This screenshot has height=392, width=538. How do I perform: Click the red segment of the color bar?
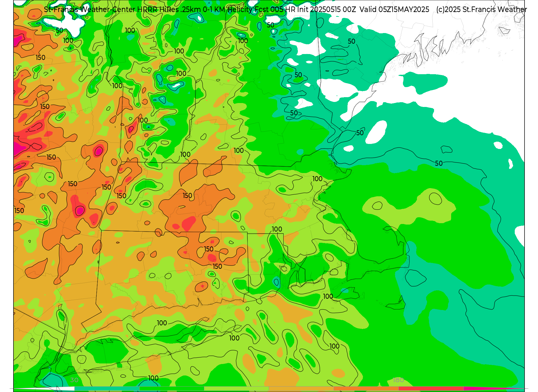tap(431, 389)
